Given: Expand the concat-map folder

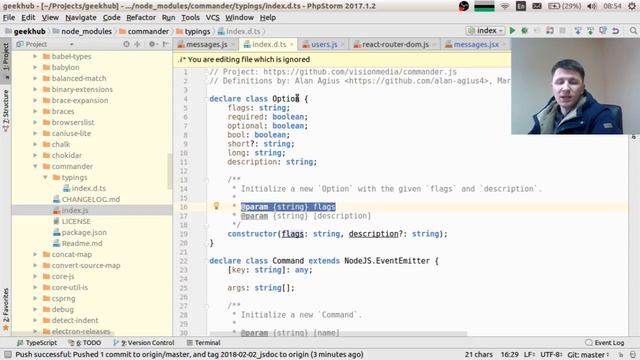Looking at the screenshot, I should tap(36, 254).
